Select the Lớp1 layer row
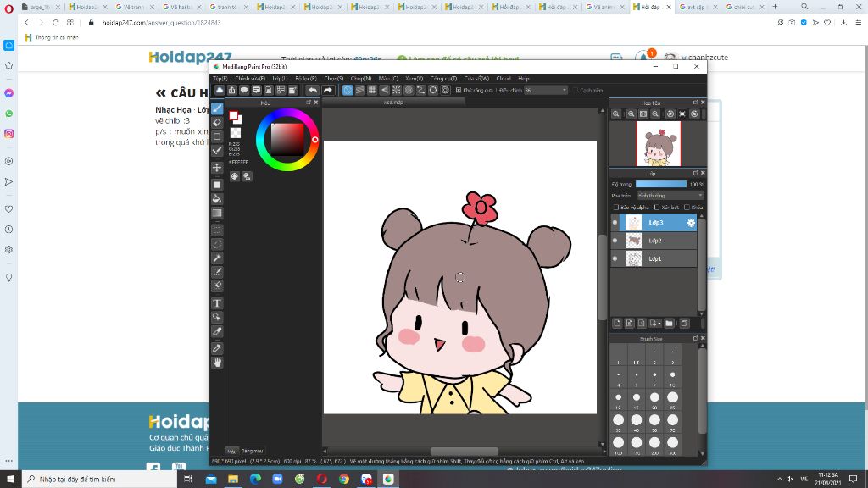Screen dimensions: 868x488 click(x=654, y=258)
